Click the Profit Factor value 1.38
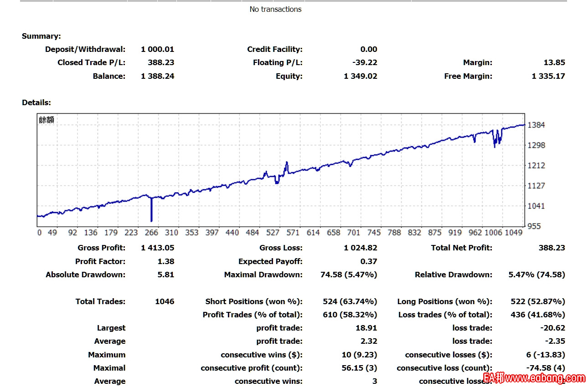 pyautogui.click(x=166, y=261)
